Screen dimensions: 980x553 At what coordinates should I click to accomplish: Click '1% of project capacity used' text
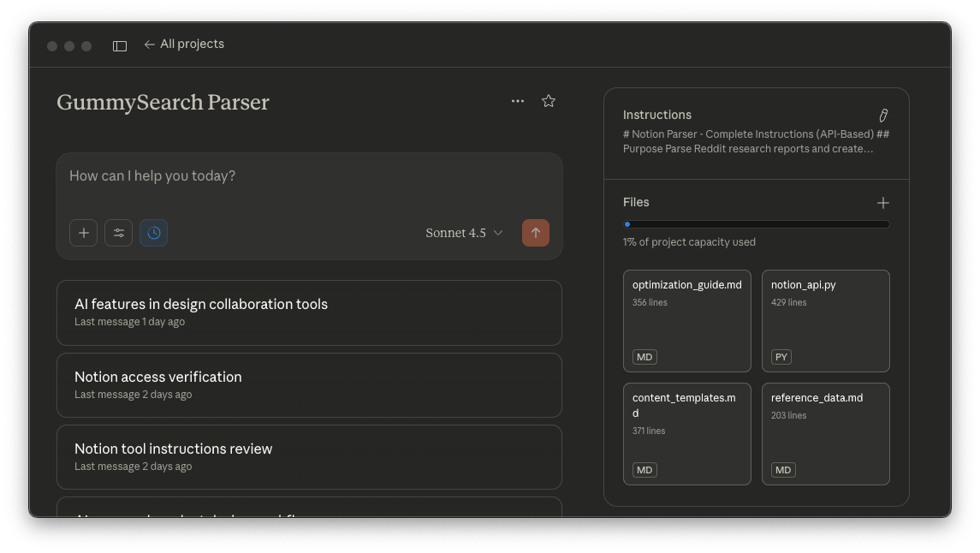pos(689,241)
